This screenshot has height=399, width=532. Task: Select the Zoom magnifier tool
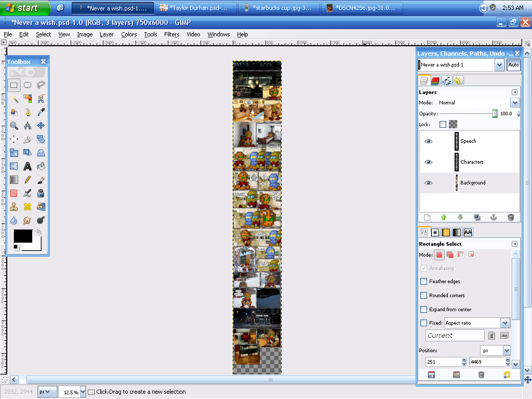[14, 126]
